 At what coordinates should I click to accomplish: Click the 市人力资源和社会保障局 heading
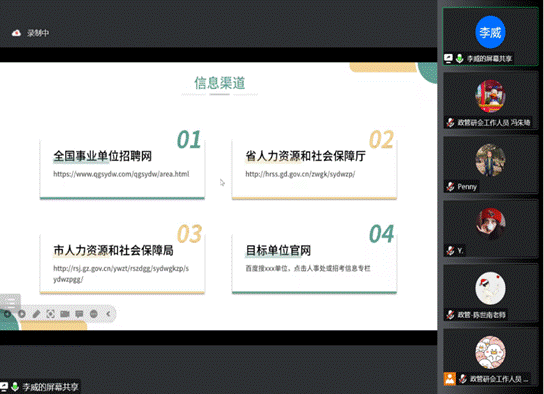click(113, 250)
